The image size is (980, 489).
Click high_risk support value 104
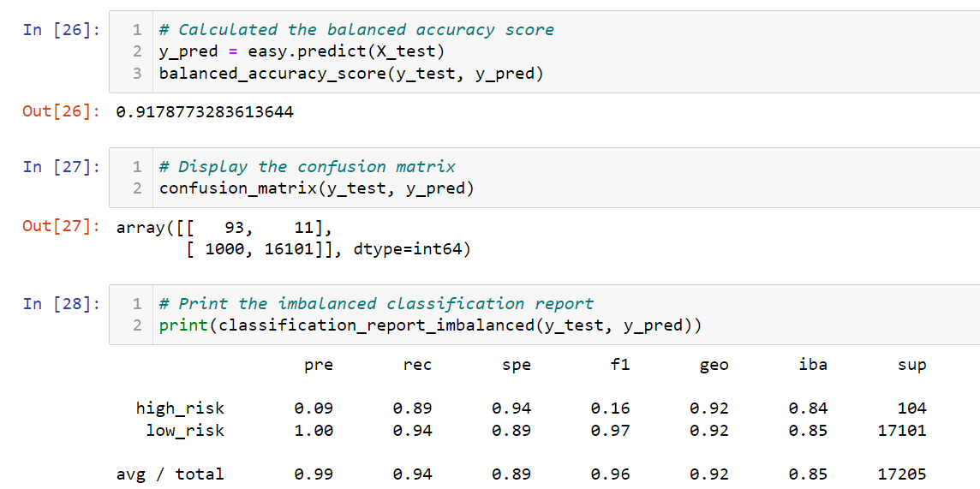pyautogui.click(x=911, y=408)
